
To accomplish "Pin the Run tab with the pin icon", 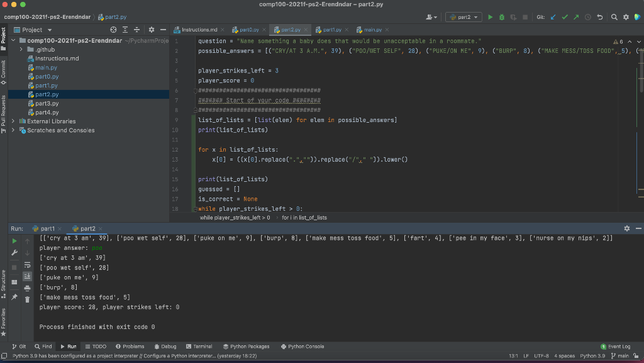I will pyautogui.click(x=14, y=296).
